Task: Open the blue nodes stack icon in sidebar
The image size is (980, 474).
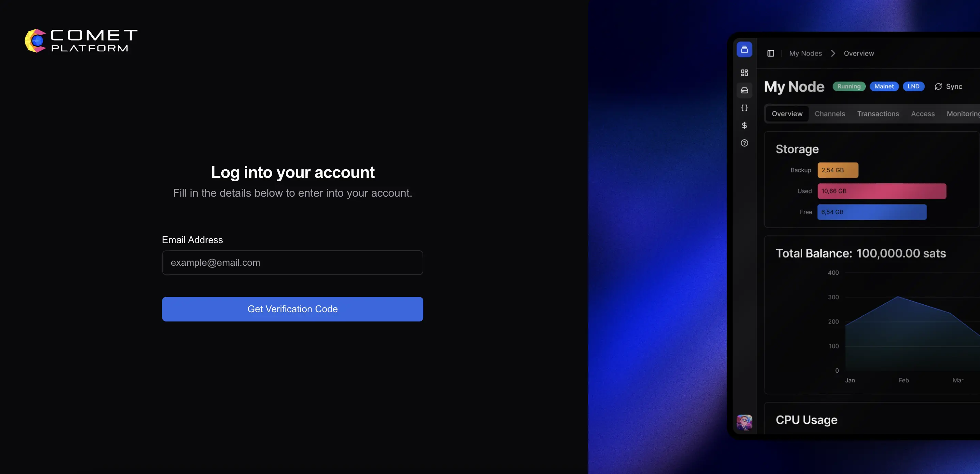Action: click(x=744, y=50)
